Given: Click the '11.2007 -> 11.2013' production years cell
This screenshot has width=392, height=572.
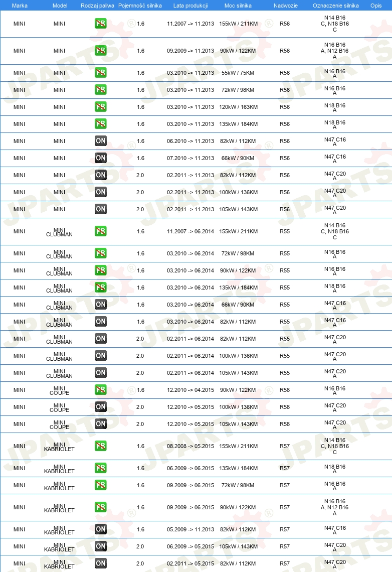Looking at the screenshot, I should 190,24.
